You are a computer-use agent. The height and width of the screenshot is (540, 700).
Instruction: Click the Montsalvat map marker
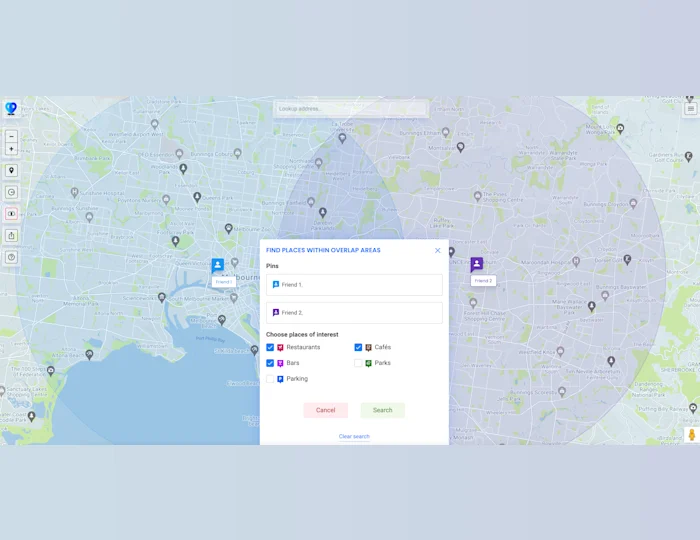(460, 146)
